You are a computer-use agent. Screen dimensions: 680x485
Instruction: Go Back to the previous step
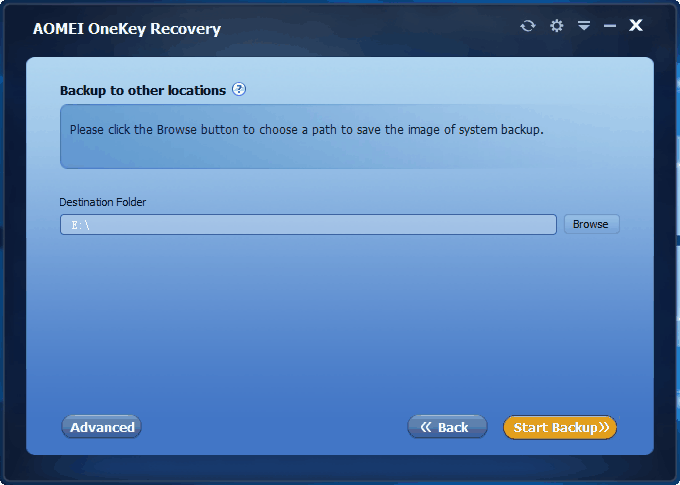(447, 427)
